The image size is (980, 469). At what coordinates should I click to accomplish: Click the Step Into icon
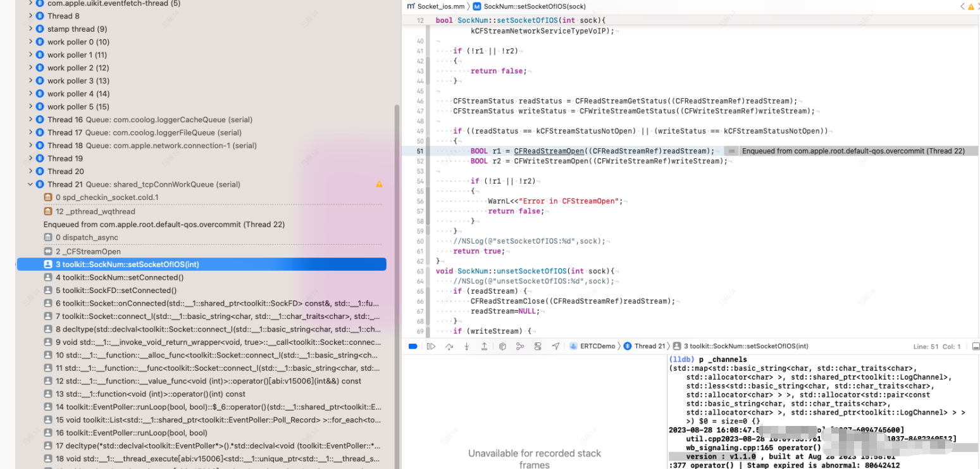466,346
